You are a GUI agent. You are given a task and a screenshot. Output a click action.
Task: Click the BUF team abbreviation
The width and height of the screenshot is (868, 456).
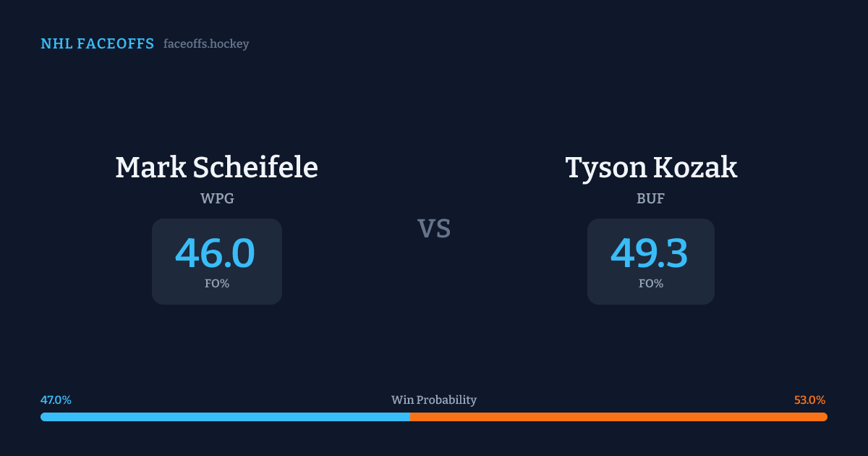point(651,199)
